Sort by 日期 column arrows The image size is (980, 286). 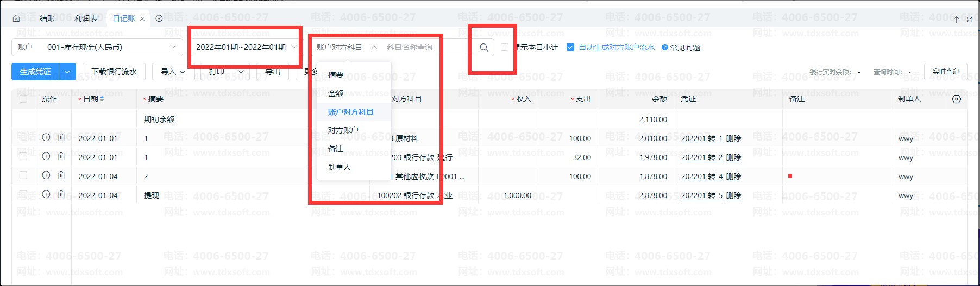click(102, 99)
